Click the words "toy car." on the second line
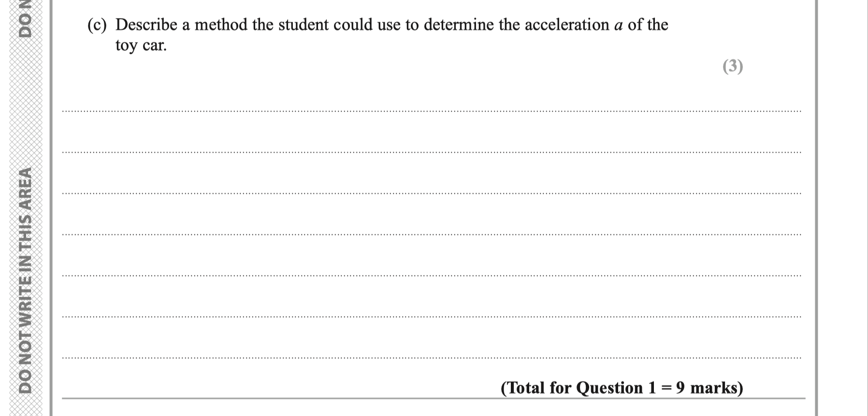The width and height of the screenshot is (868, 416). pyautogui.click(x=141, y=45)
